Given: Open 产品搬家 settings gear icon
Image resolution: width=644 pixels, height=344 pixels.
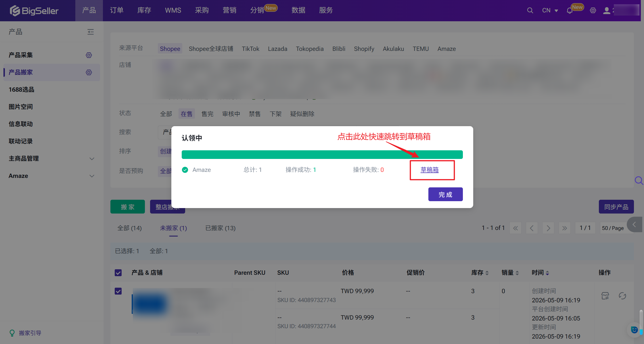Looking at the screenshot, I should click(89, 72).
